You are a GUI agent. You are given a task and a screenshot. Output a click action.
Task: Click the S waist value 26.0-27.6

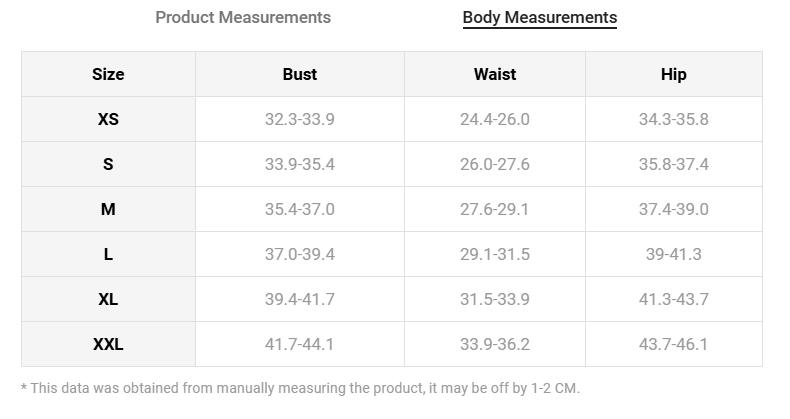[x=495, y=164]
